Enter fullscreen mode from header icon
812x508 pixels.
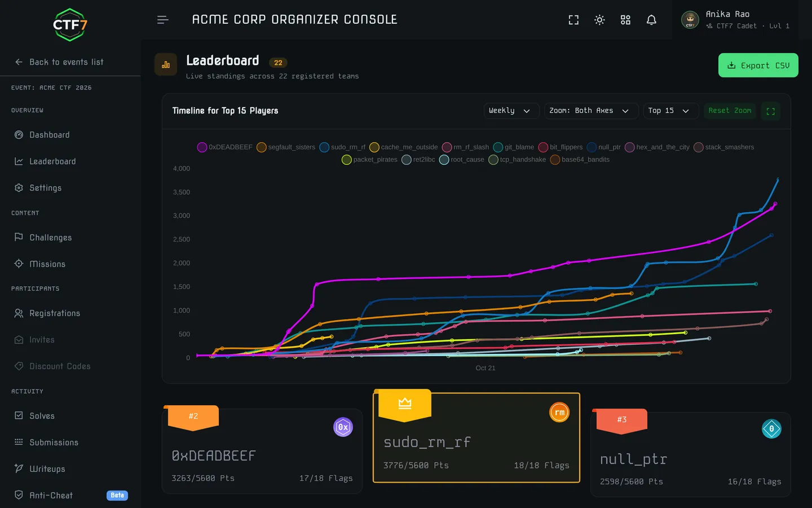pos(573,20)
